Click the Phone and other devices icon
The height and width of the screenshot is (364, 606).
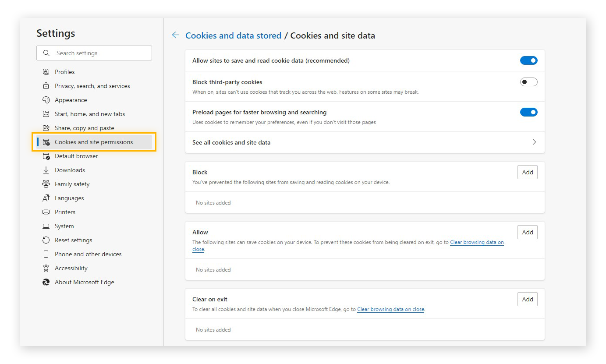coord(46,254)
